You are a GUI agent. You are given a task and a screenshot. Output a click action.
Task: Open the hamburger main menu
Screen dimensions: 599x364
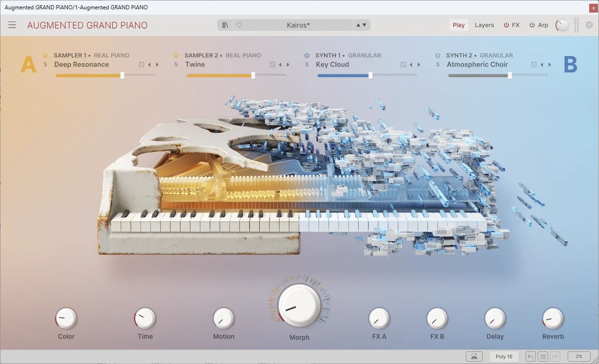12,25
